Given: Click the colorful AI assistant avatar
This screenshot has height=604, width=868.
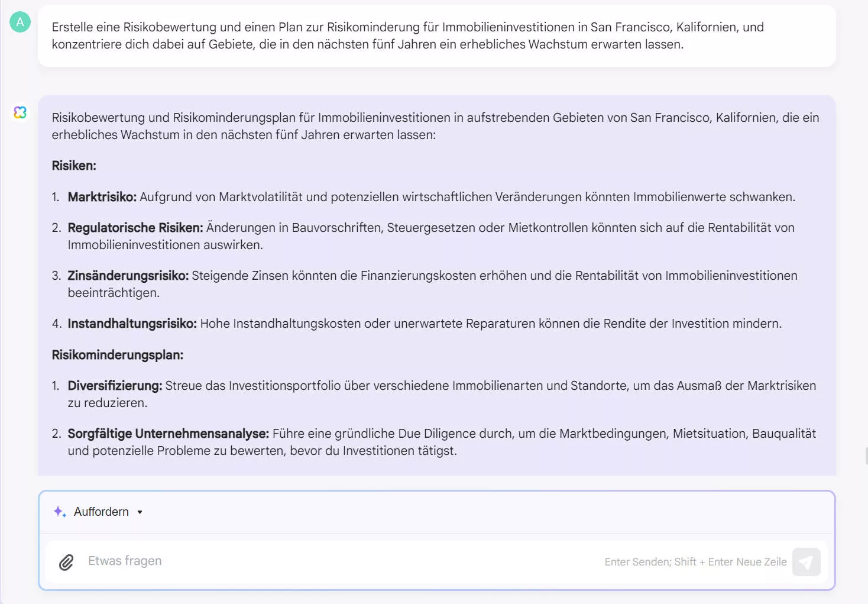Looking at the screenshot, I should [x=20, y=112].
